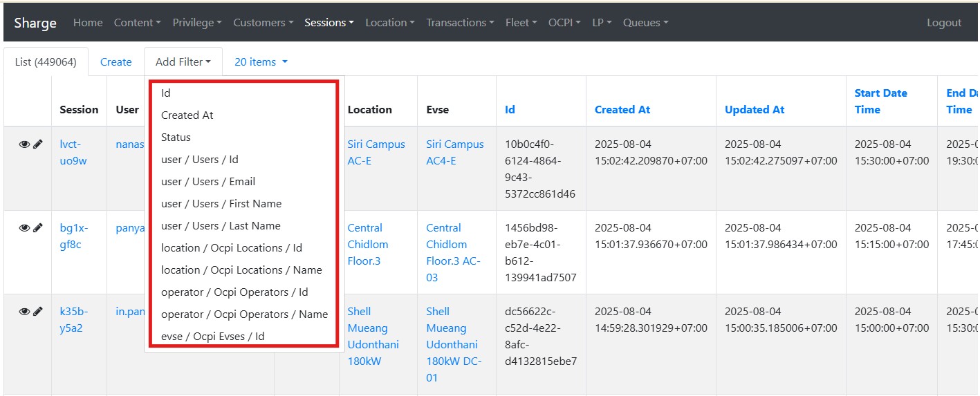Click the Sharge brand logo

coord(35,23)
